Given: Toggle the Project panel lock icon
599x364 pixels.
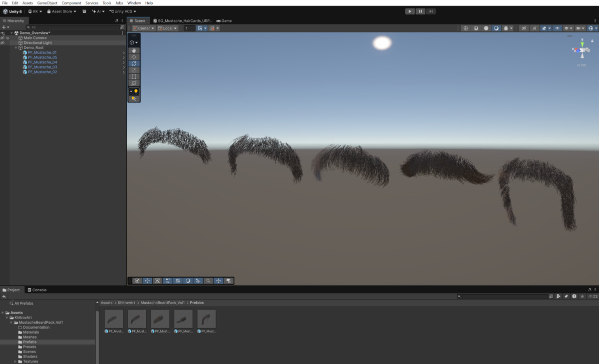Looking at the screenshot, I should click(590, 290).
